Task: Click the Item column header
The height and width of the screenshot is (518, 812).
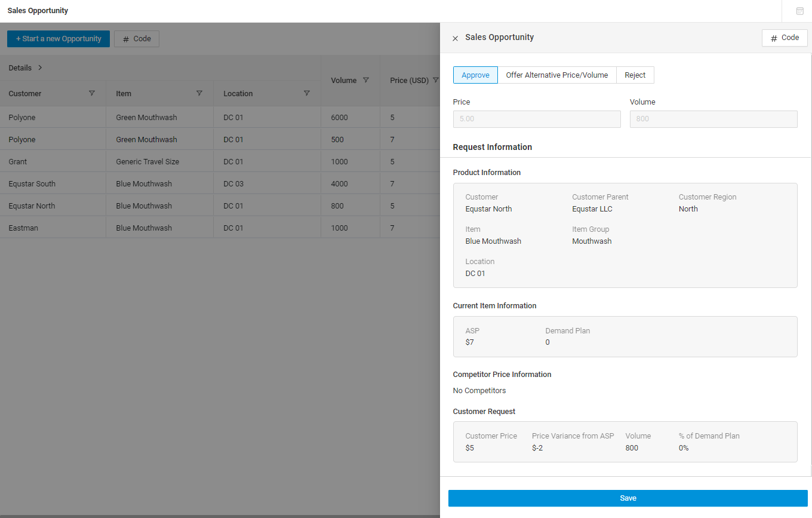Action: coord(160,93)
